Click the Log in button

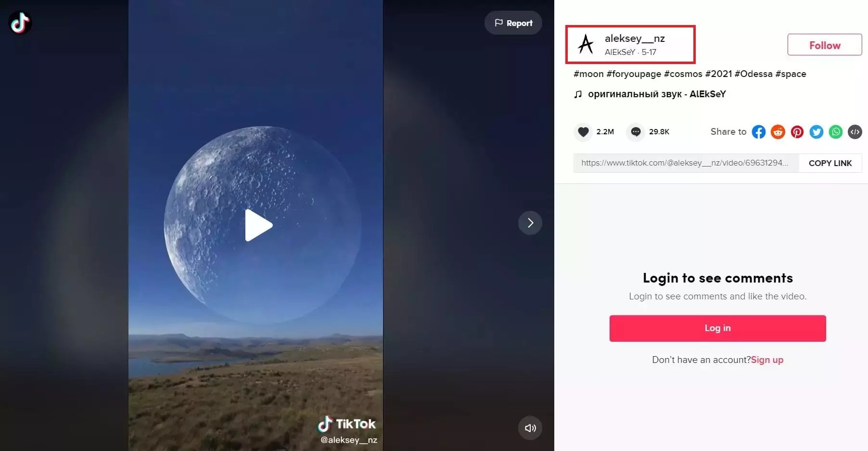[x=717, y=328]
